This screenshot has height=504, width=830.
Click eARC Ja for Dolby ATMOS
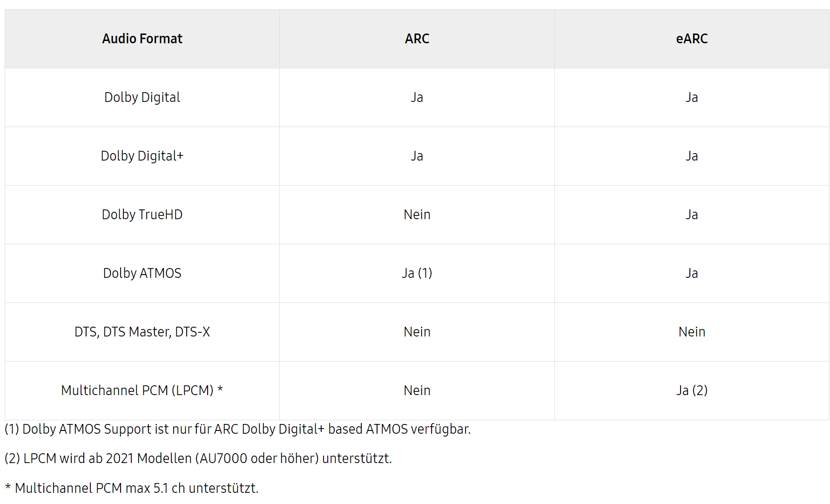pyautogui.click(x=692, y=273)
